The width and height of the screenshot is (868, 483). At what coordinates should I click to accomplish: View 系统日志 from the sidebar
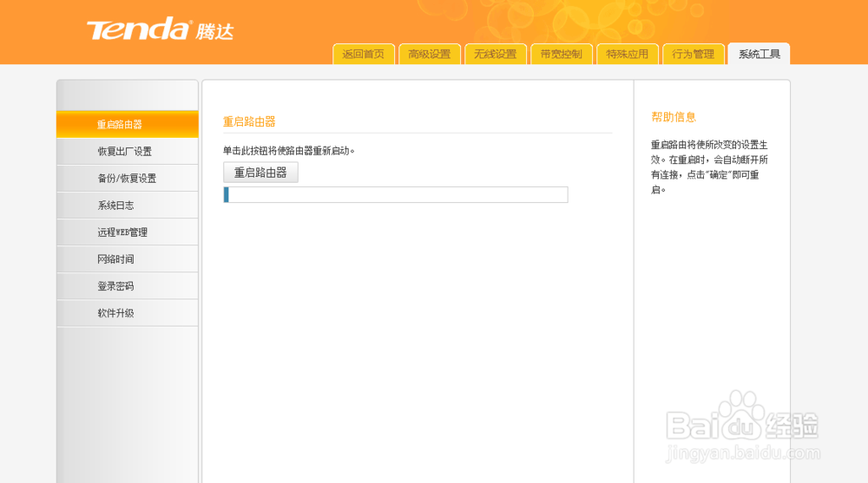[128, 206]
